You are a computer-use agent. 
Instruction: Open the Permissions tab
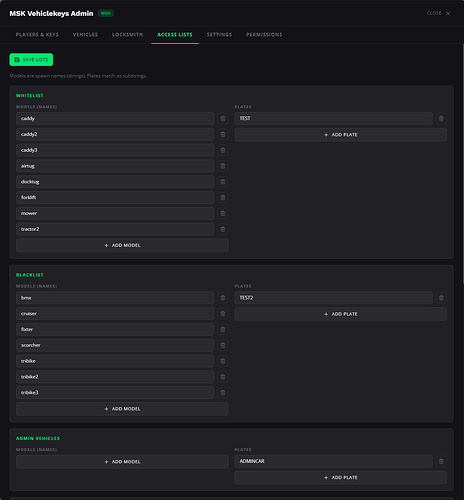[x=264, y=35]
